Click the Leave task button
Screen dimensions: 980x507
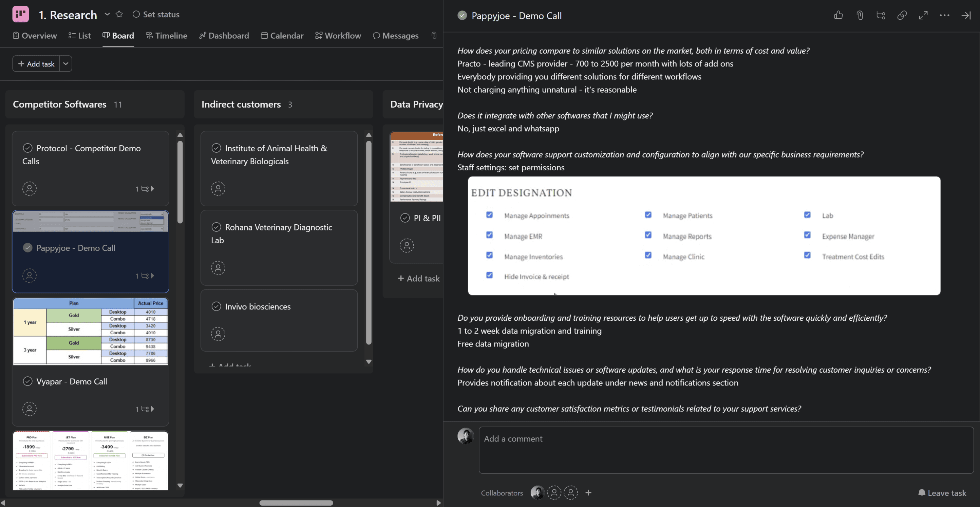point(942,493)
